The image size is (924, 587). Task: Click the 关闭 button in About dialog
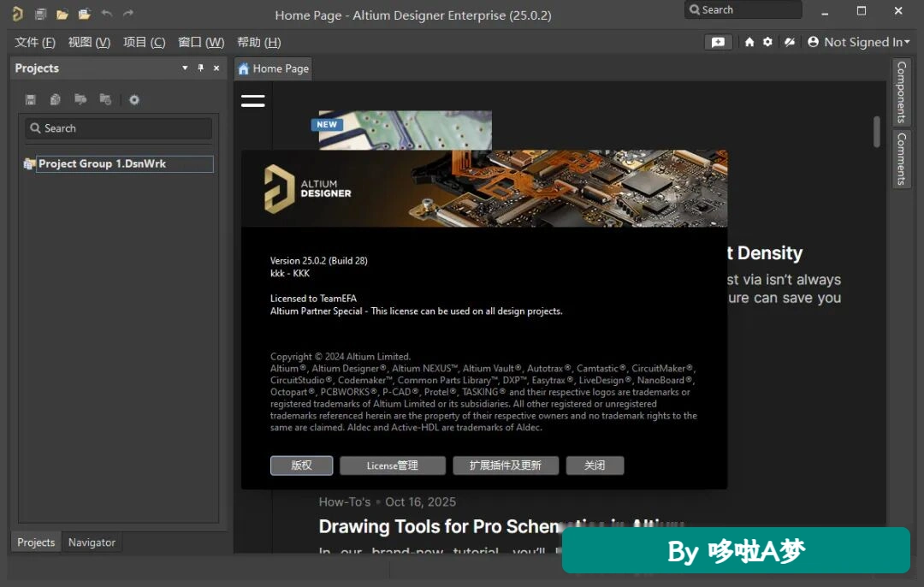(595, 465)
